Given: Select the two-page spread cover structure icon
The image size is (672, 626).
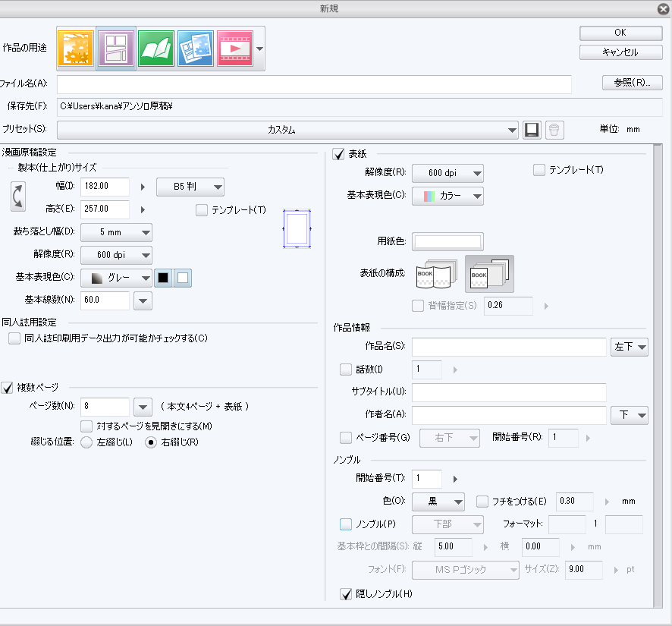Looking at the screenshot, I should point(436,274).
